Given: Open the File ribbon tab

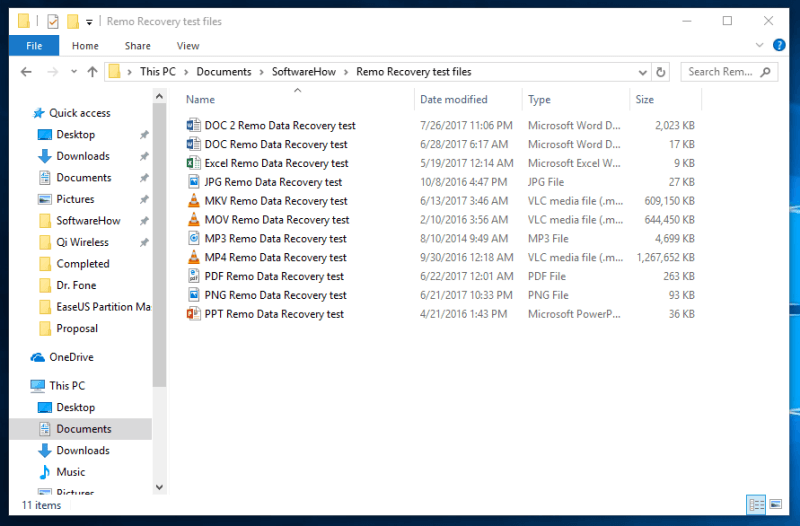Looking at the screenshot, I should click(34, 46).
